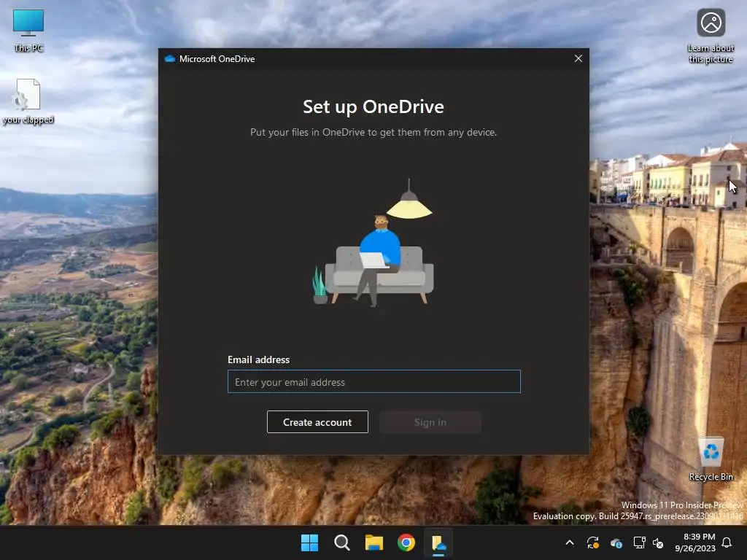Expand the hidden system tray icons chevron
747x560 pixels.
pos(569,542)
